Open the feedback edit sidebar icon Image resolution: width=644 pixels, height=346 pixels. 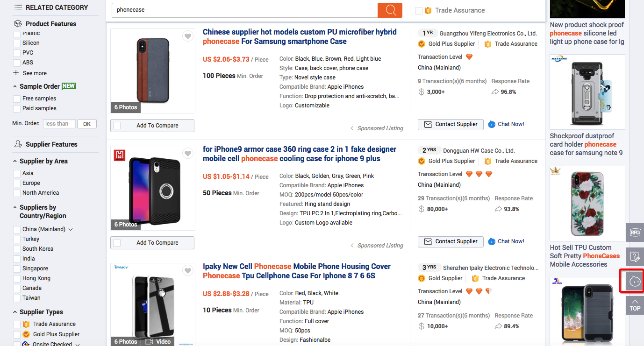point(635,257)
